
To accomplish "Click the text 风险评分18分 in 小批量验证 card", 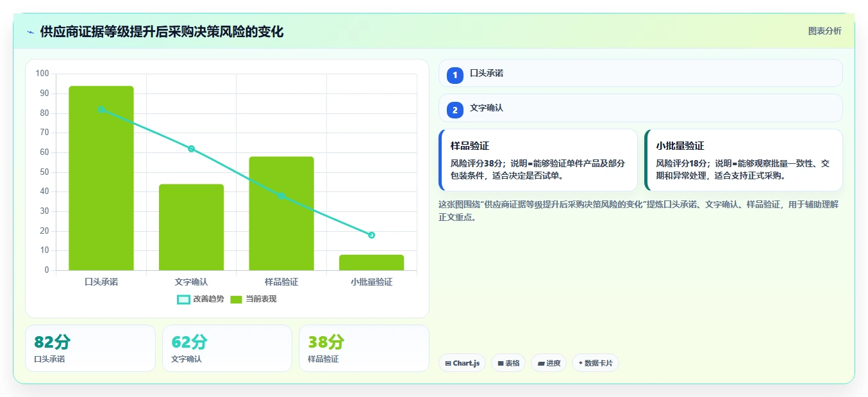I will coord(683,163).
